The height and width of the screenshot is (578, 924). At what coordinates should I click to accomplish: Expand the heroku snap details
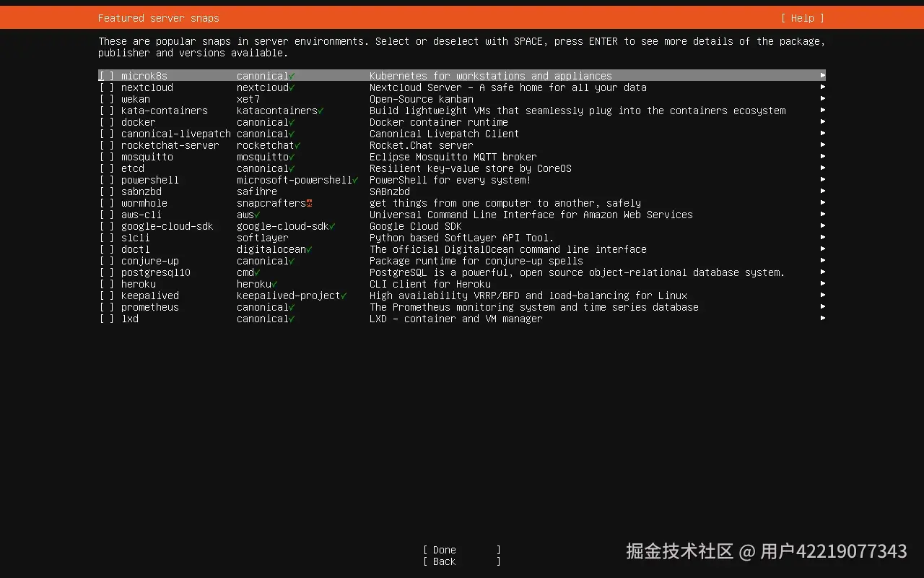[822, 284]
